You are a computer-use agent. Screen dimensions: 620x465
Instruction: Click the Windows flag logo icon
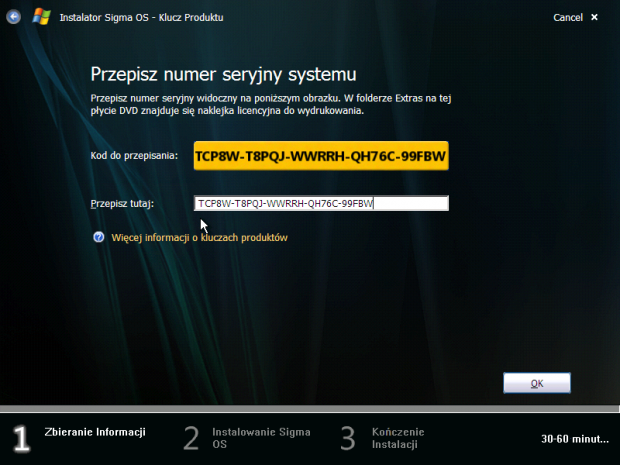pos(42,17)
